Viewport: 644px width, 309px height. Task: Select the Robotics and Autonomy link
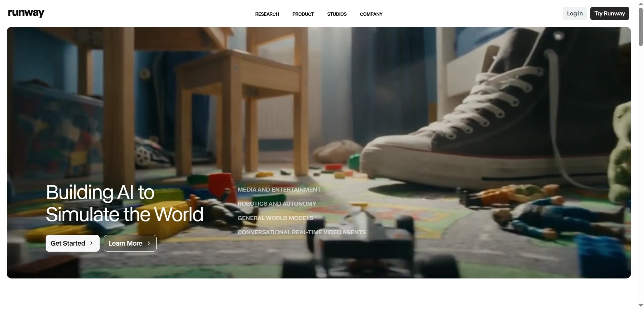pyautogui.click(x=277, y=204)
